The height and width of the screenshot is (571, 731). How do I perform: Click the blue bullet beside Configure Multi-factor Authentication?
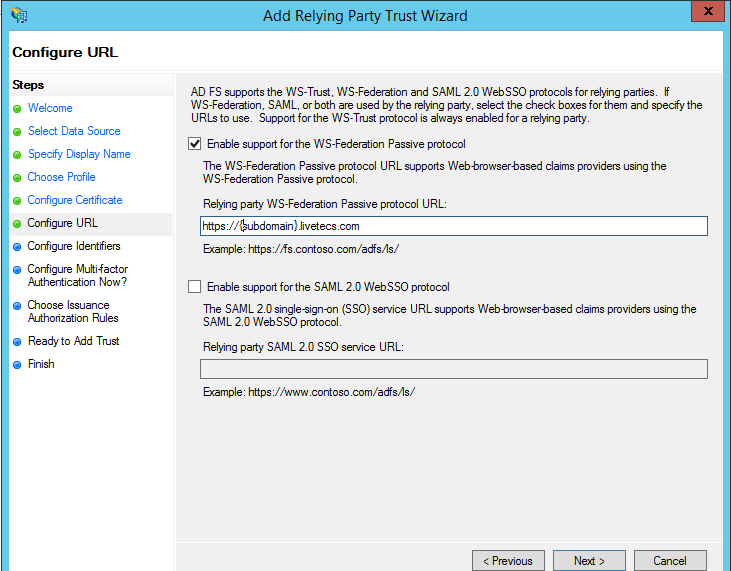(17, 270)
